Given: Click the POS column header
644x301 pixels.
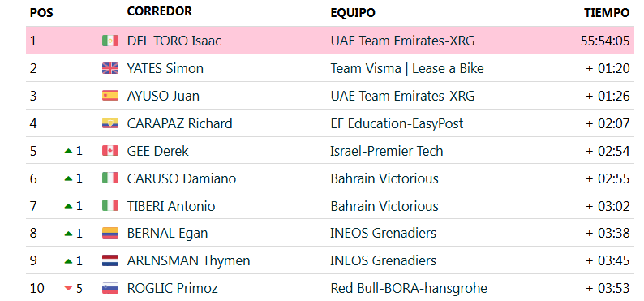Looking at the screenshot, I should [x=41, y=13].
